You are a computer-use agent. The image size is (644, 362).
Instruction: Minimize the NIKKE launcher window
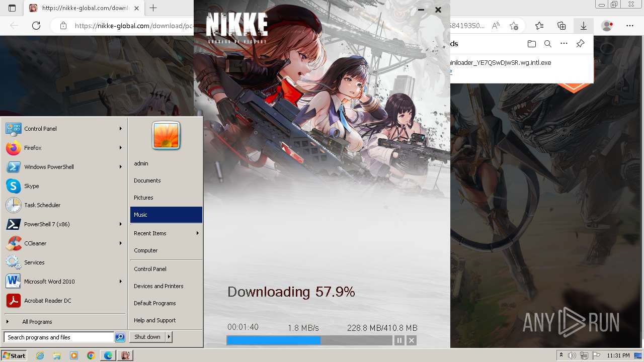click(x=421, y=10)
